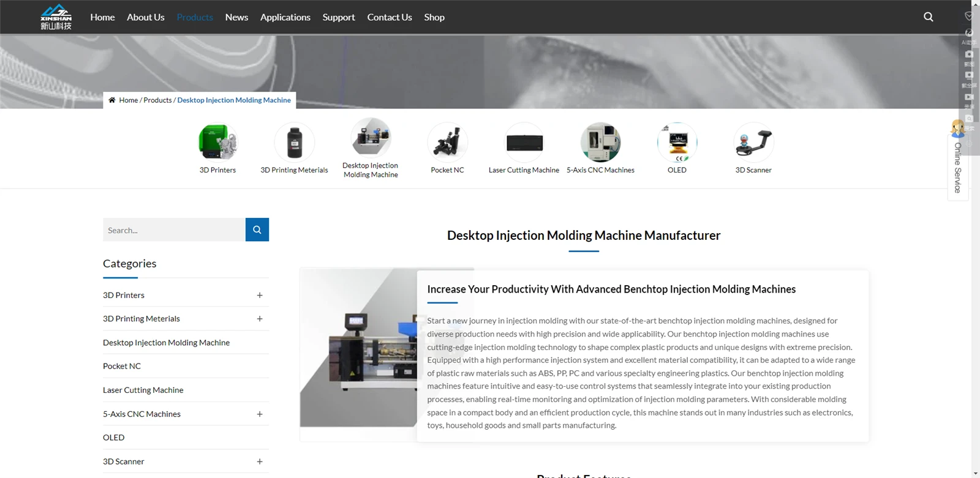Open the Laser Cutting Machine sidebar link
980x478 pixels.
click(143, 390)
